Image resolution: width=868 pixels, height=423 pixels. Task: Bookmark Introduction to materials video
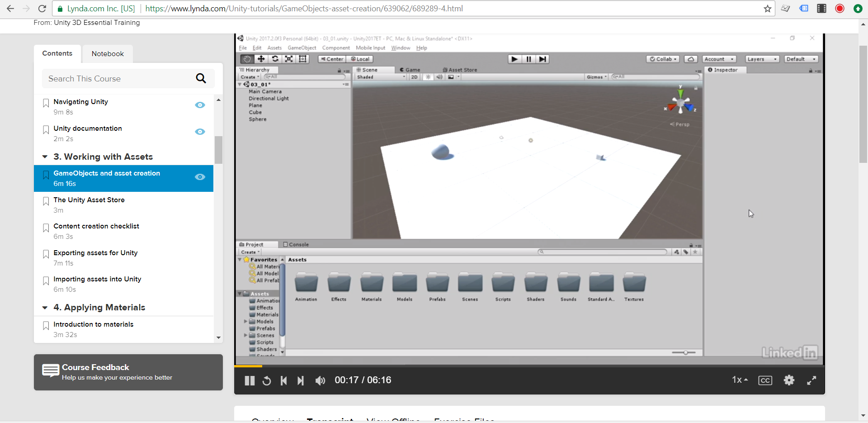46,326
